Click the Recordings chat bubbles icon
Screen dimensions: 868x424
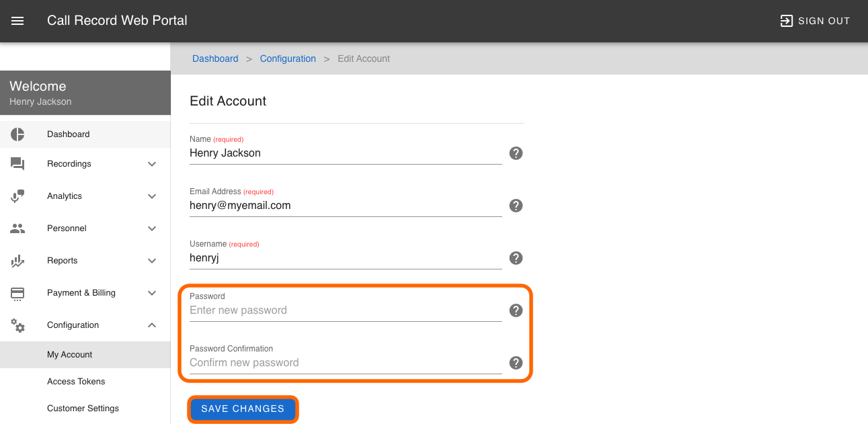point(17,164)
